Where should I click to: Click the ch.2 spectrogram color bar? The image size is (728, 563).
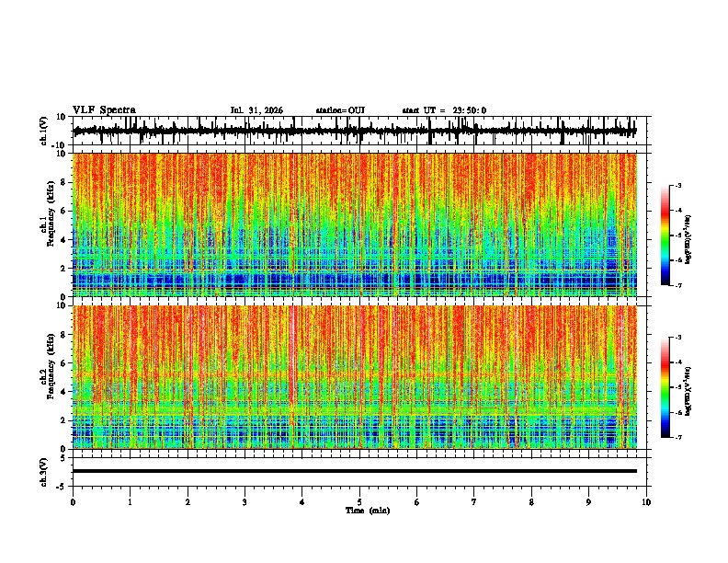point(665,387)
